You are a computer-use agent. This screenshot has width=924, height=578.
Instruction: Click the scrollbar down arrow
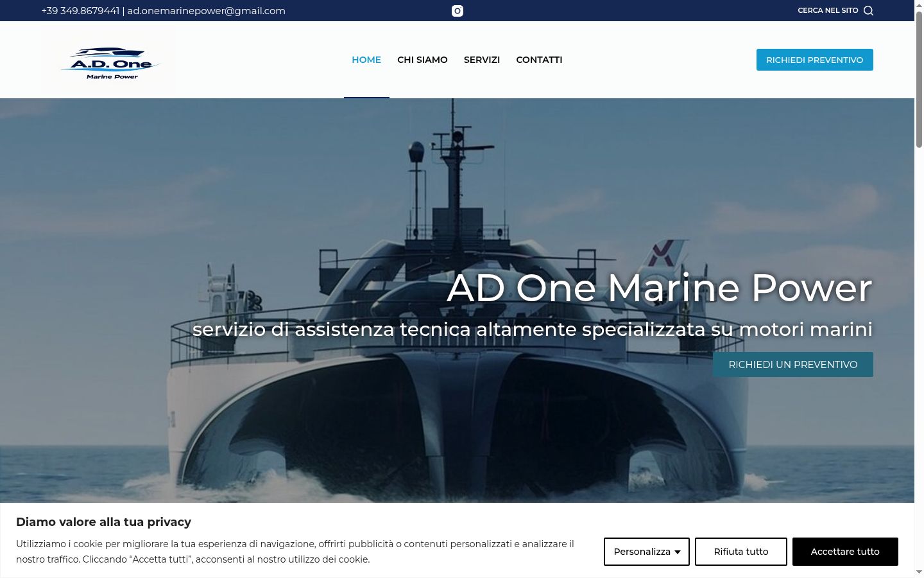pos(919,572)
